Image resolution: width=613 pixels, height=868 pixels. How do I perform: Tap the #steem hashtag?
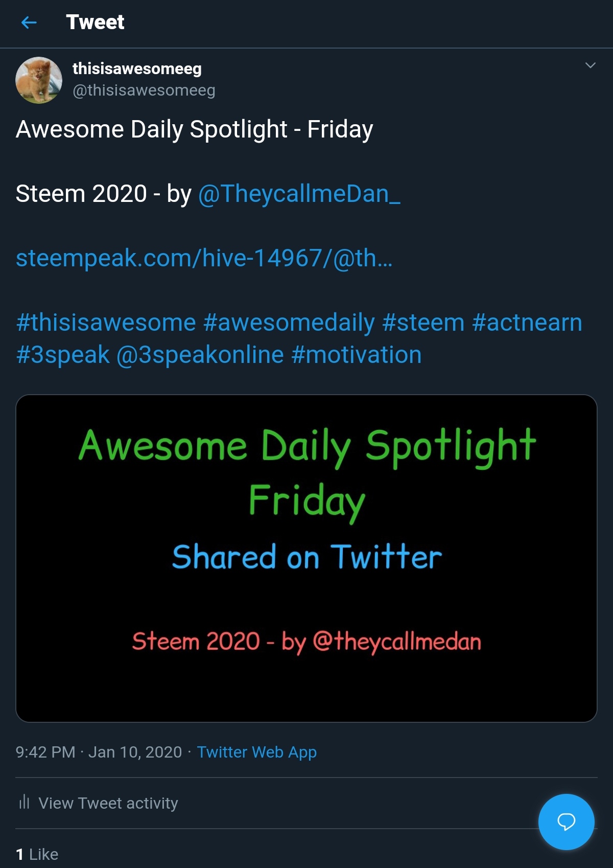coord(423,323)
